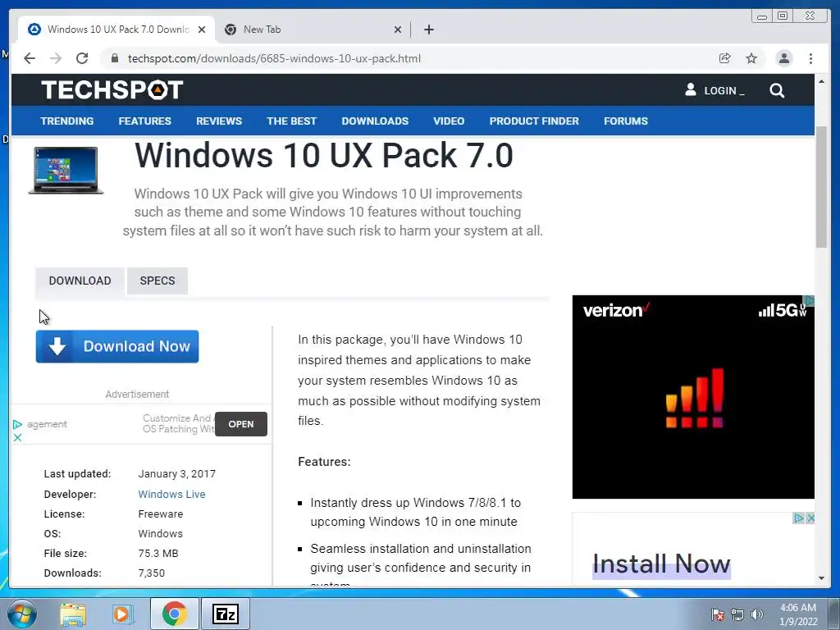The height and width of the screenshot is (630, 840).
Task: Close the New Tab tab
Action: [x=398, y=30]
